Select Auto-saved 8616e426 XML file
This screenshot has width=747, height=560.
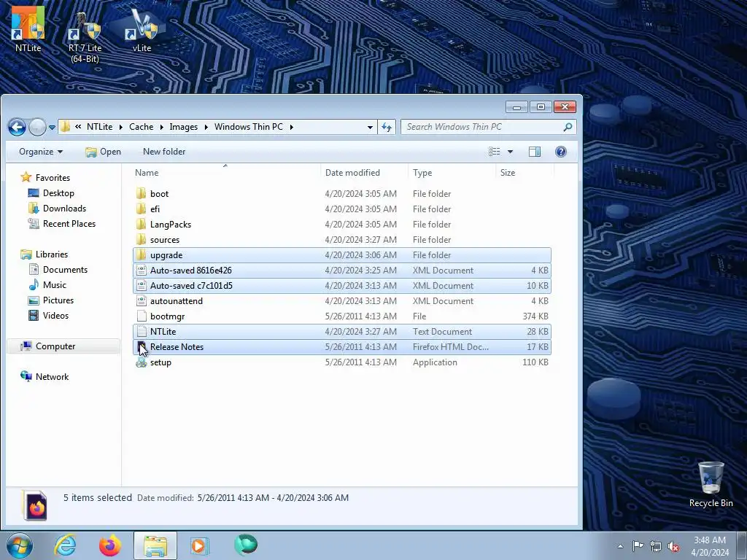[x=342, y=271]
